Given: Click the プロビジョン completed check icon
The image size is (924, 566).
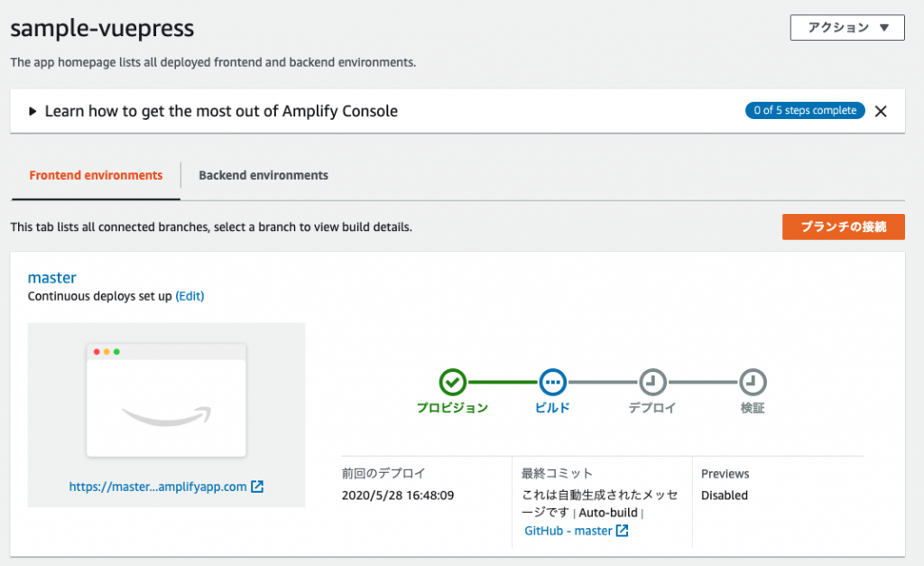Looking at the screenshot, I should (453, 382).
